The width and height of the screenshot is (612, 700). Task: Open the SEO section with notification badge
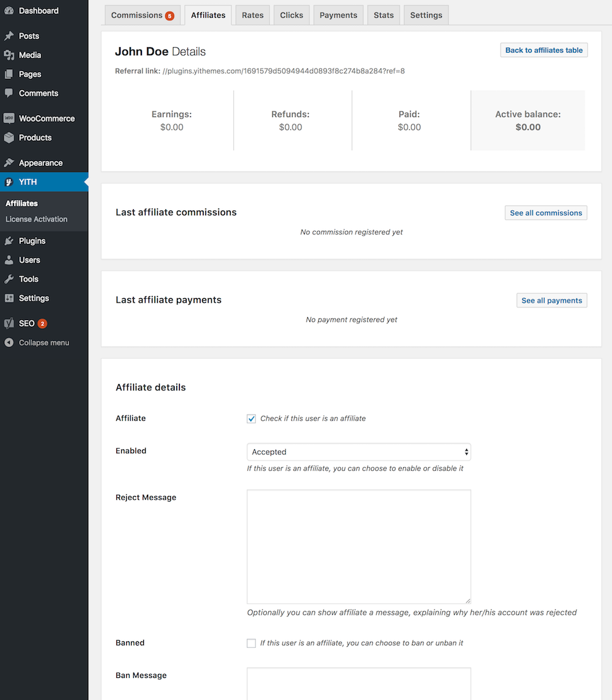coord(26,323)
